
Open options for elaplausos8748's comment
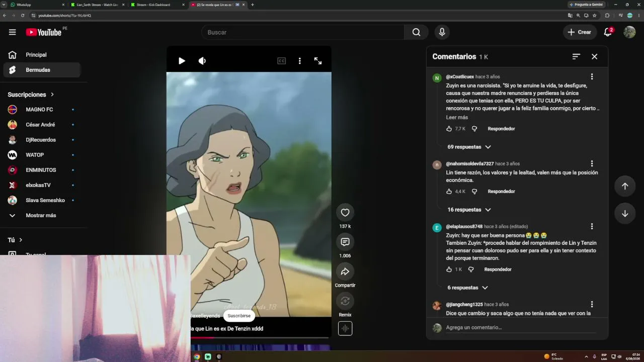pos(592,227)
